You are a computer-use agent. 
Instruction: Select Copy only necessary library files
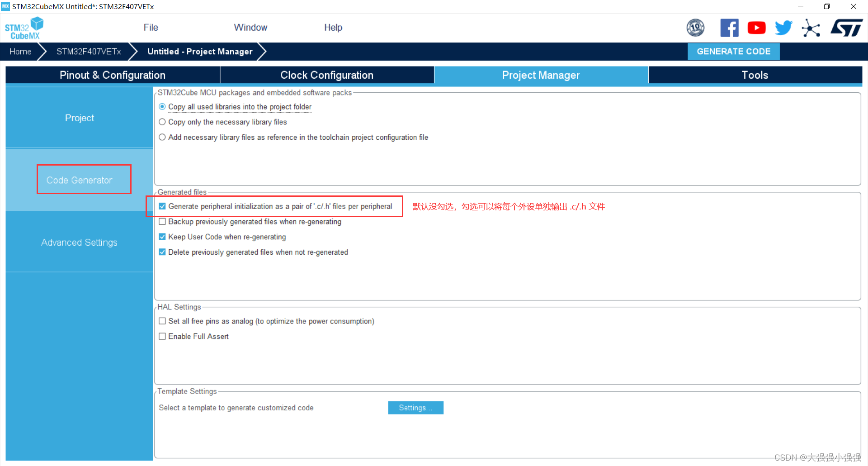click(x=162, y=122)
